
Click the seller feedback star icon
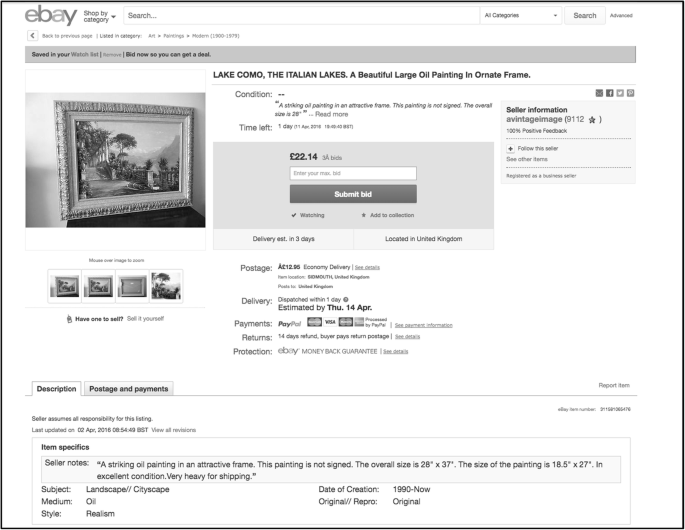(592, 119)
